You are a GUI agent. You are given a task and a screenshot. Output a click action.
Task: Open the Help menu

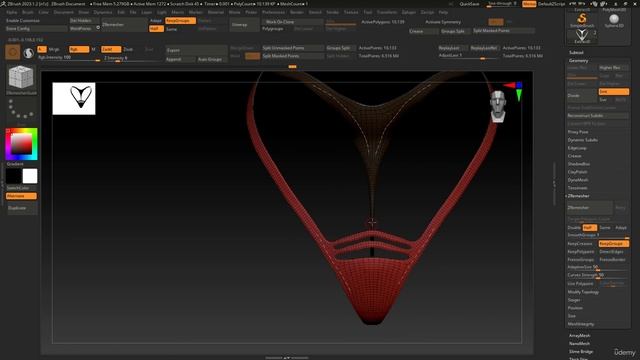coord(443,12)
